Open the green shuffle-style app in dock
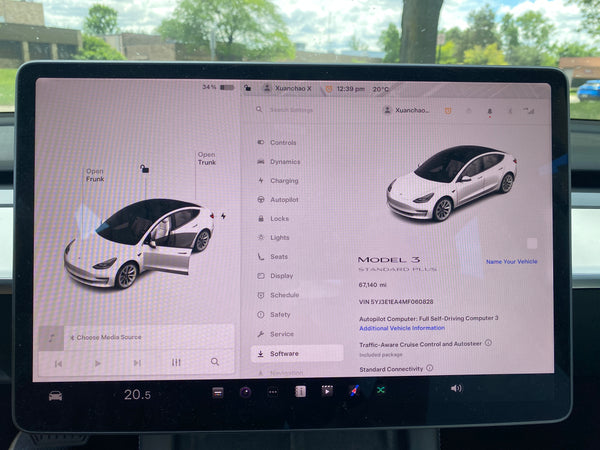 click(380, 390)
